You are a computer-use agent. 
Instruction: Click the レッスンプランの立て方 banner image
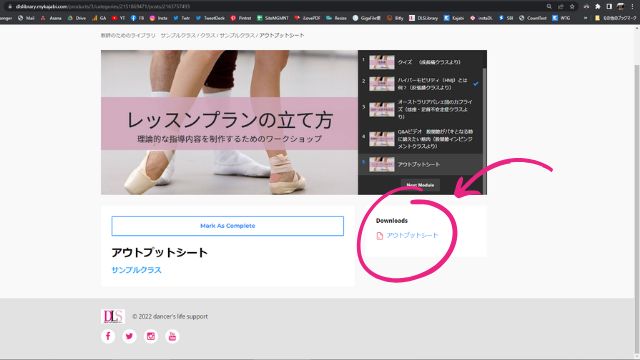[229, 122]
